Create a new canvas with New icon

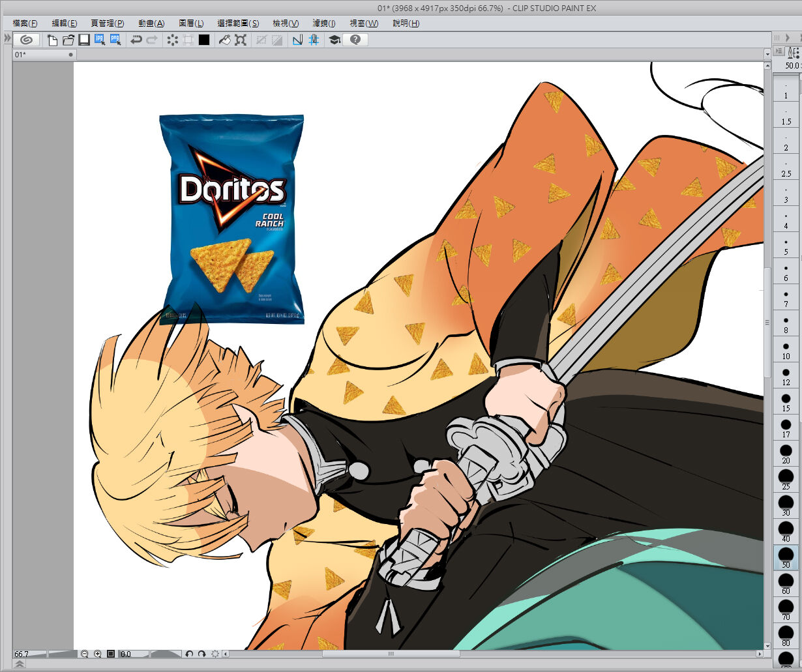point(52,40)
